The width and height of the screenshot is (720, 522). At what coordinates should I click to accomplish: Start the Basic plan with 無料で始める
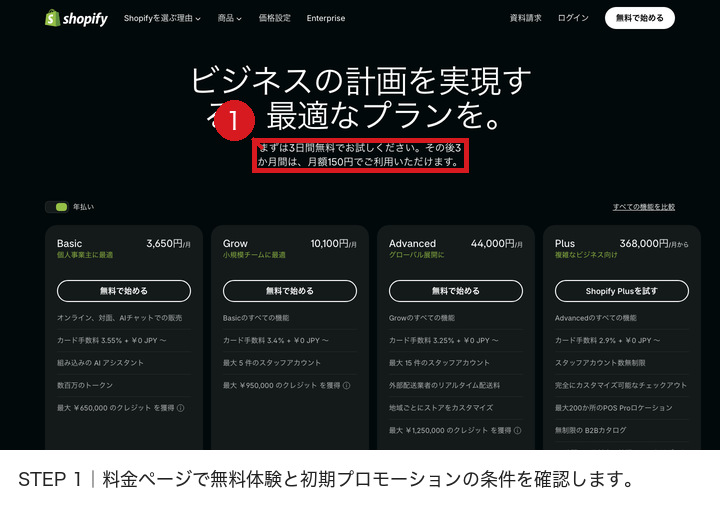click(x=124, y=291)
